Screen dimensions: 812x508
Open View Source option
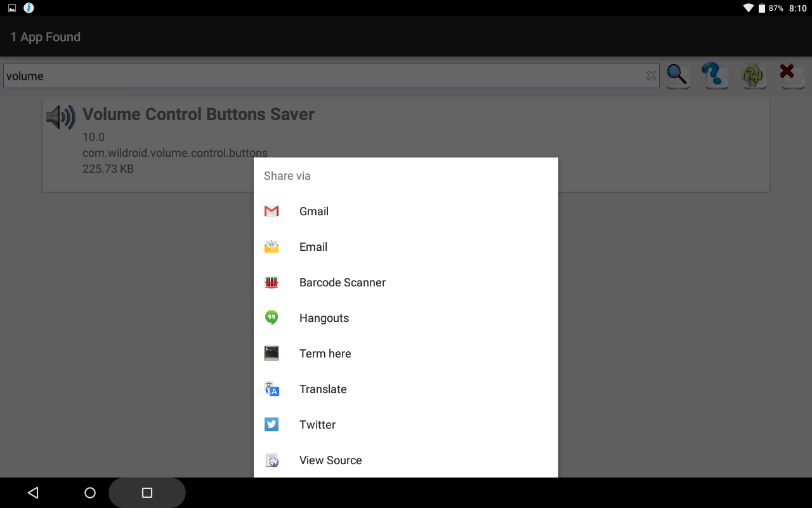click(406, 460)
